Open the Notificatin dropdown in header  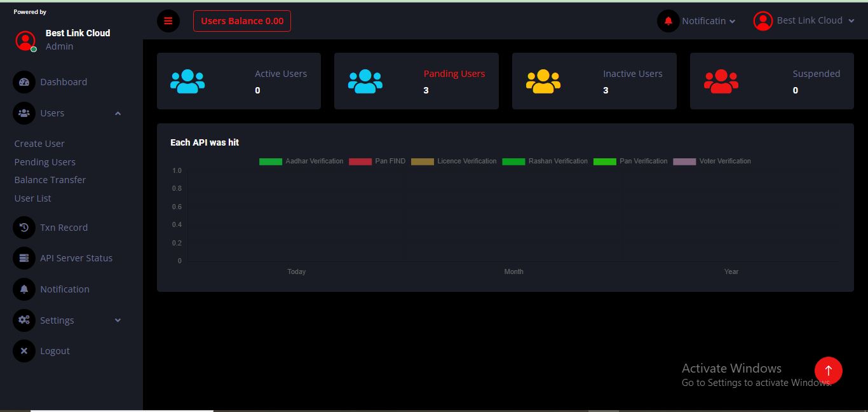click(x=697, y=21)
